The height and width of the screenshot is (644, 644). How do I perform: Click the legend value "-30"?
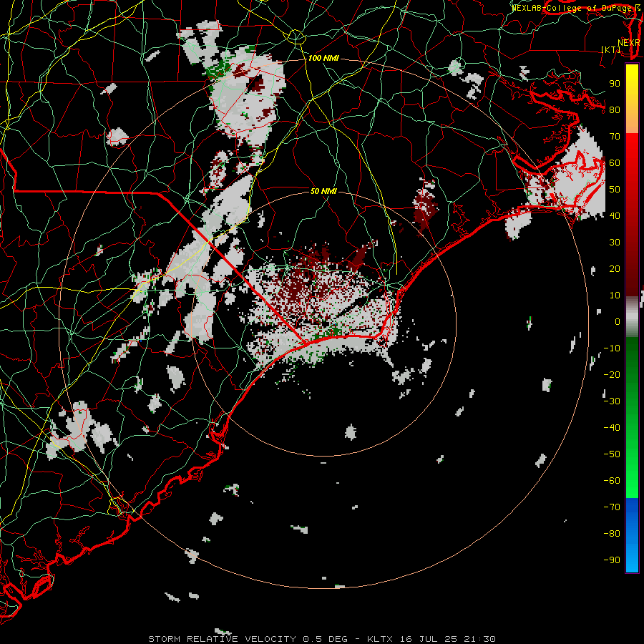[x=612, y=401]
